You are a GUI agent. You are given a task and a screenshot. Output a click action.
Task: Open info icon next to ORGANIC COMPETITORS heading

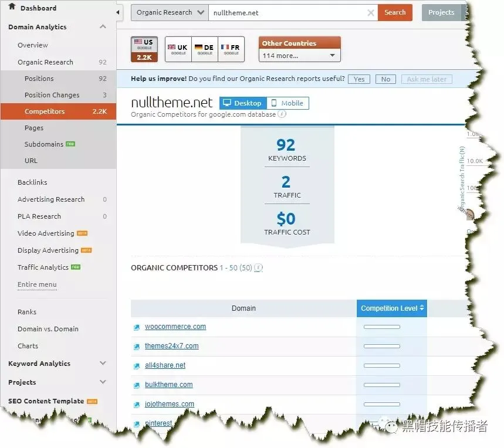tap(258, 267)
